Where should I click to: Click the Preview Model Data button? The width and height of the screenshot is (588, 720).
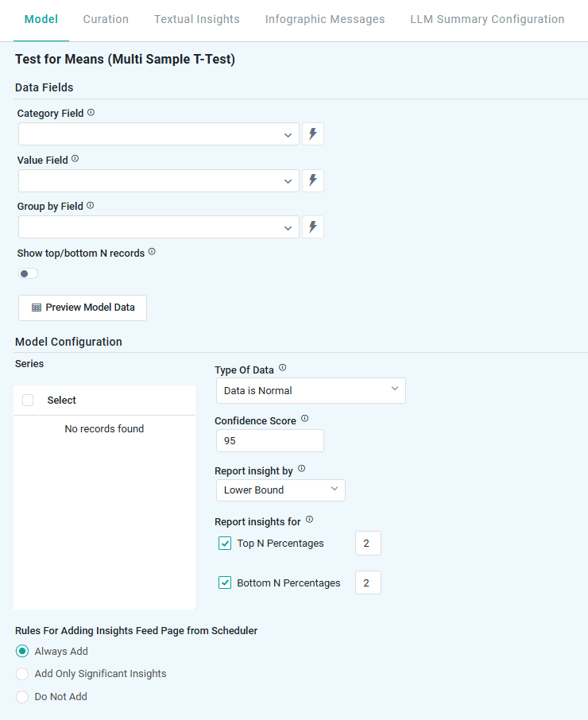pos(83,308)
